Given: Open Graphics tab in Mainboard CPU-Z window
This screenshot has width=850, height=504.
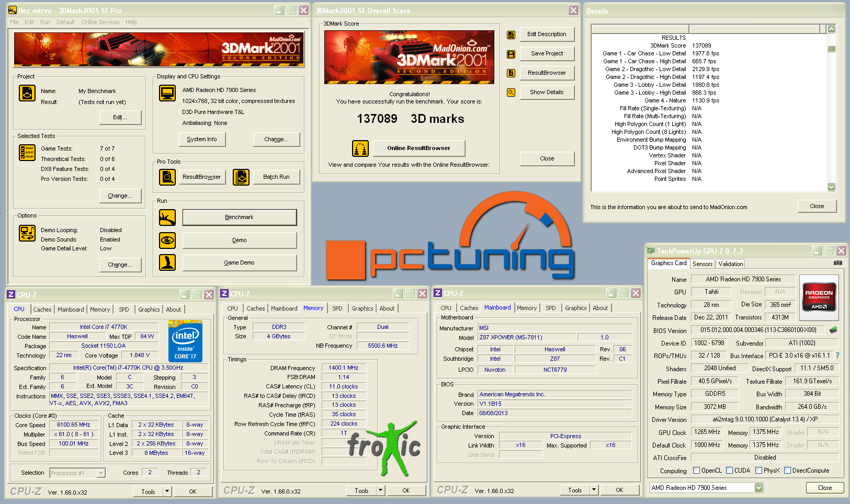Looking at the screenshot, I should click(x=575, y=308).
